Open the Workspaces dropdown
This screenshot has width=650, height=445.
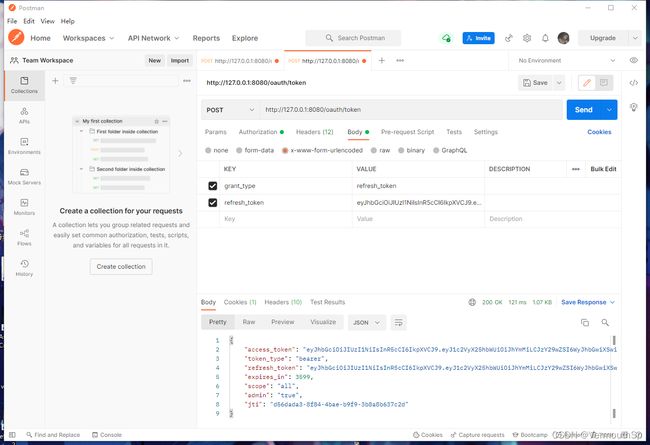(x=88, y=38)
